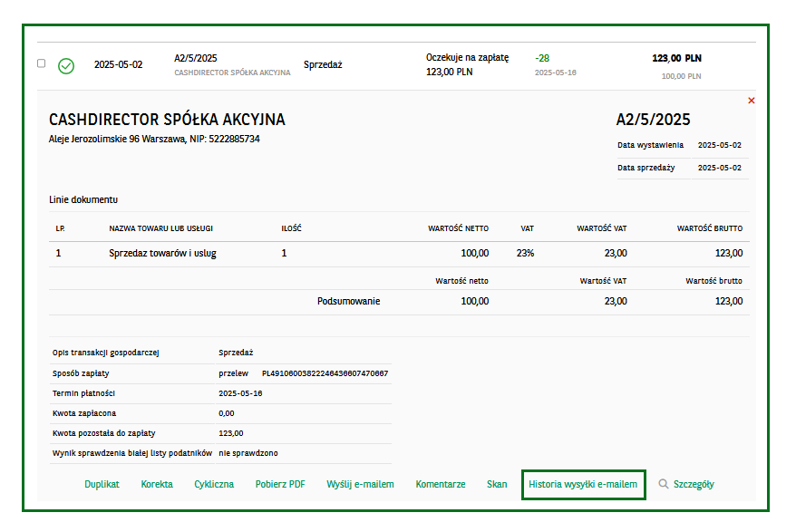This screenshot has width=796, height=532.
Task: Close the invoice detail panel with red X
Action: (752, 101)
